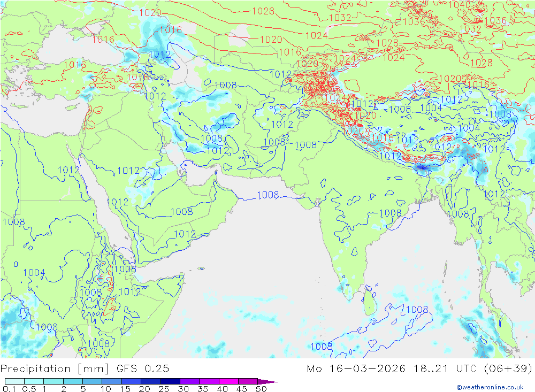The height and width of the screenshot is (392, 535).
Task: Click the Sri Lanka island on the map
Action: 370,302
